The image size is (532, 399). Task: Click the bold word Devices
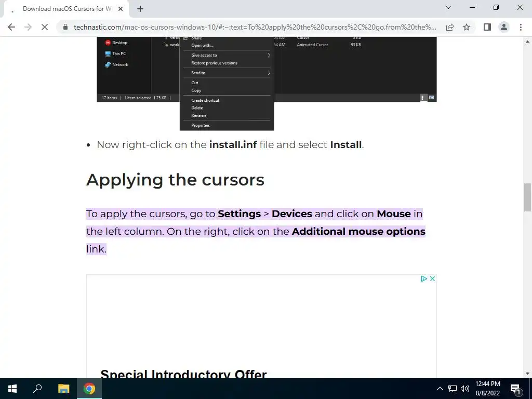pyautogui.click(x=292, y=214)
